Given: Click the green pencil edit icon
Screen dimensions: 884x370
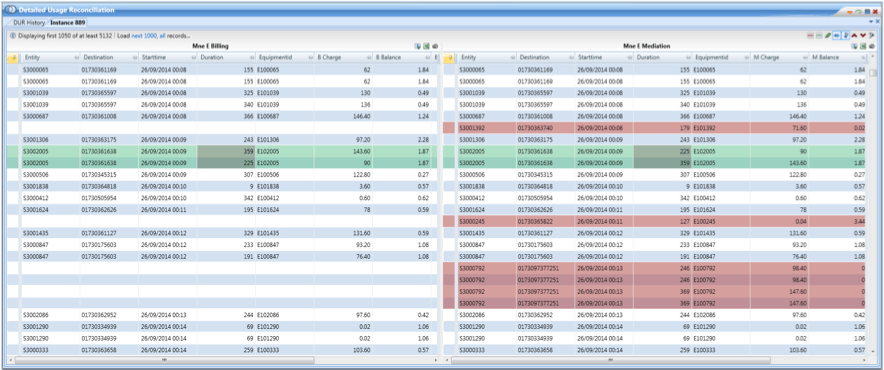Looking at the screenshot, I should point(828,36).
